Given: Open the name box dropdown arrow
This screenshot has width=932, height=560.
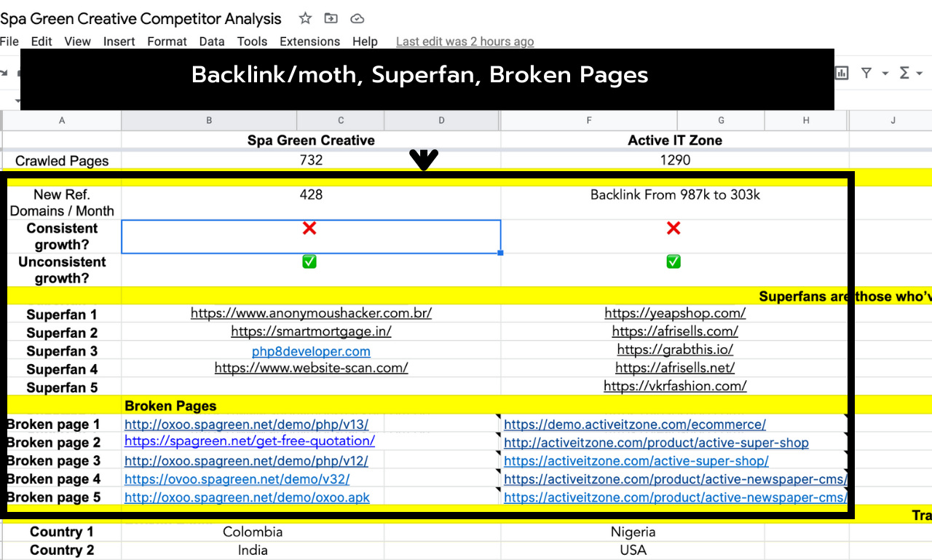Looking at the screenshot, I should pyautogui.click(x=18, y=100).
